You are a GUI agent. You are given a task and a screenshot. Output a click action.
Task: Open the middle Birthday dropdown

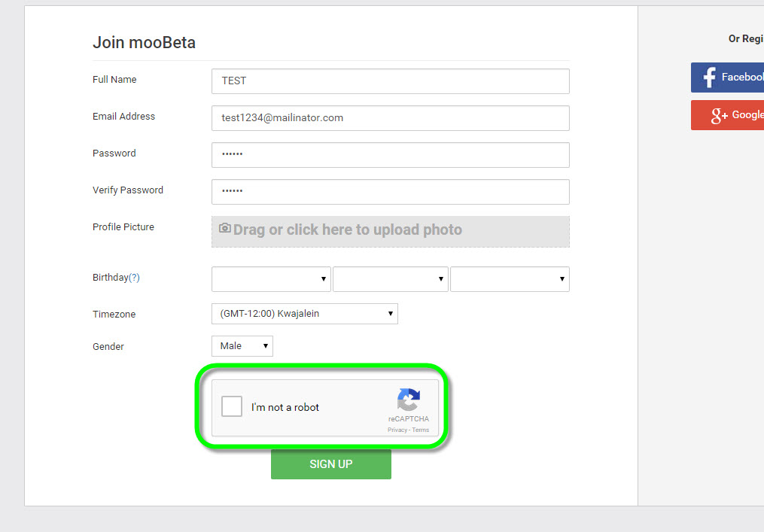point(390,278)
